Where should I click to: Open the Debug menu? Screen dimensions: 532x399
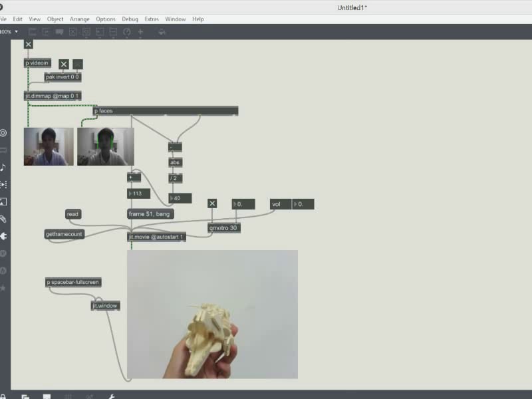click(x=130, y=19)
